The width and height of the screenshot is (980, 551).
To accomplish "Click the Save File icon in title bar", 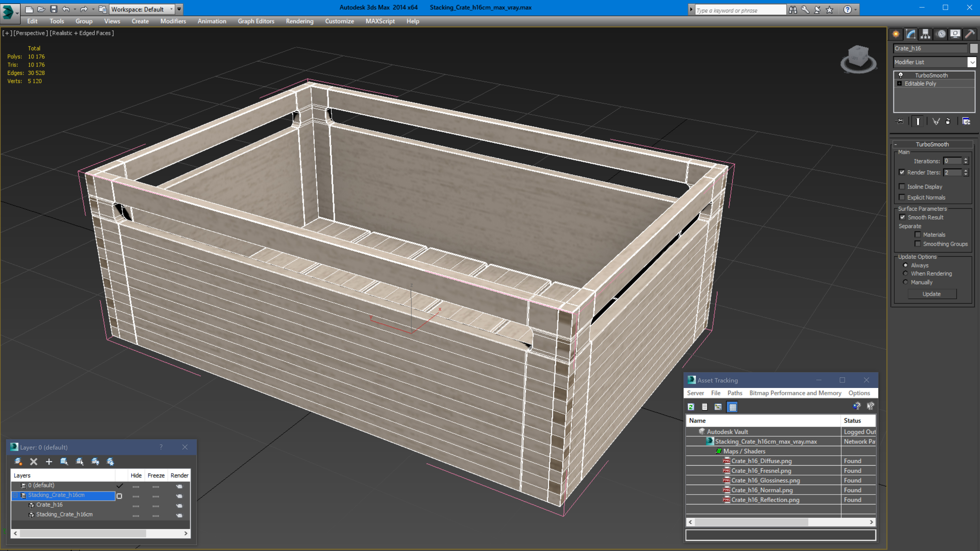I will (x=54, y=9).
